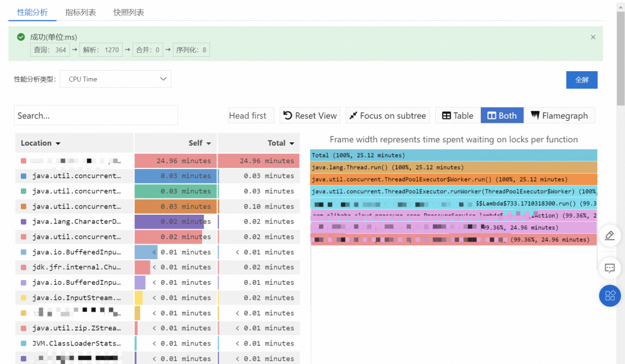Select the java.lang.Thread.run() flame frame
The image size is (625, 364).
pos(454,167)
